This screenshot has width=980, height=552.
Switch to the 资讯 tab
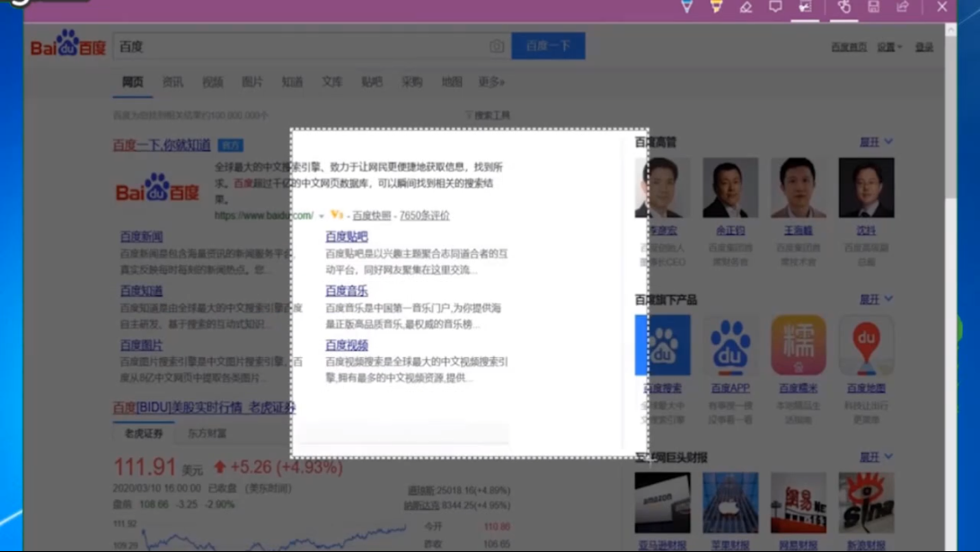tap(172, 82)
